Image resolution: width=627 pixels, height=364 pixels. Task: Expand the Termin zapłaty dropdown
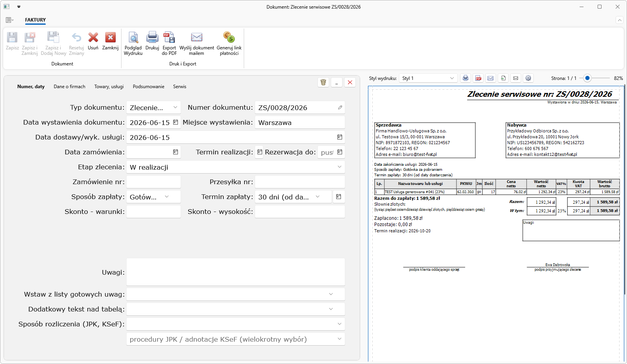[x=318, y=197]
